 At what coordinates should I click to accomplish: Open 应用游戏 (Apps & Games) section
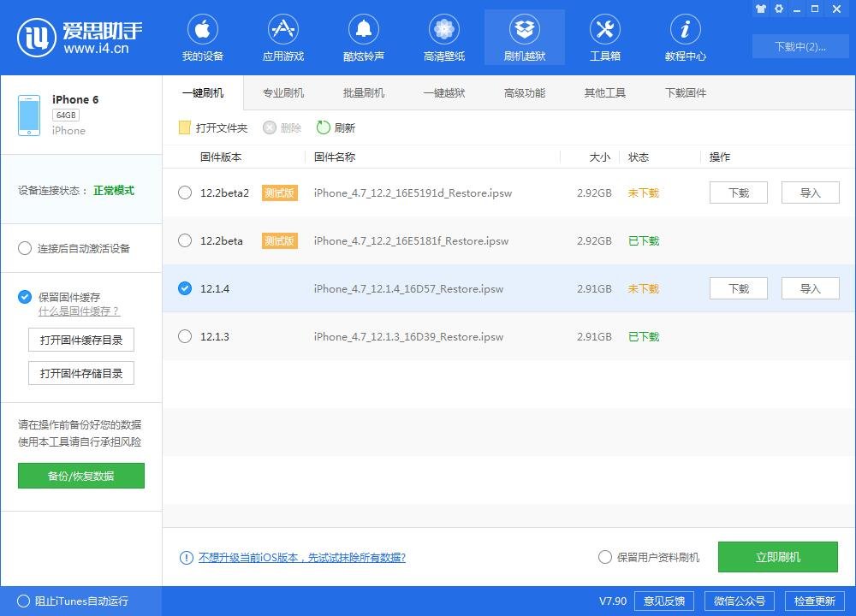pos(283,37)
